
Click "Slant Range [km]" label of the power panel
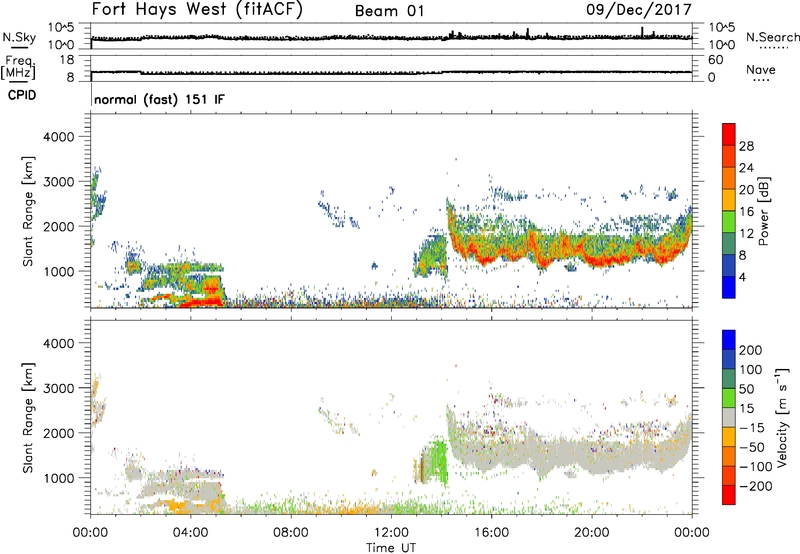pyautogui.click(x=28, y=211)
